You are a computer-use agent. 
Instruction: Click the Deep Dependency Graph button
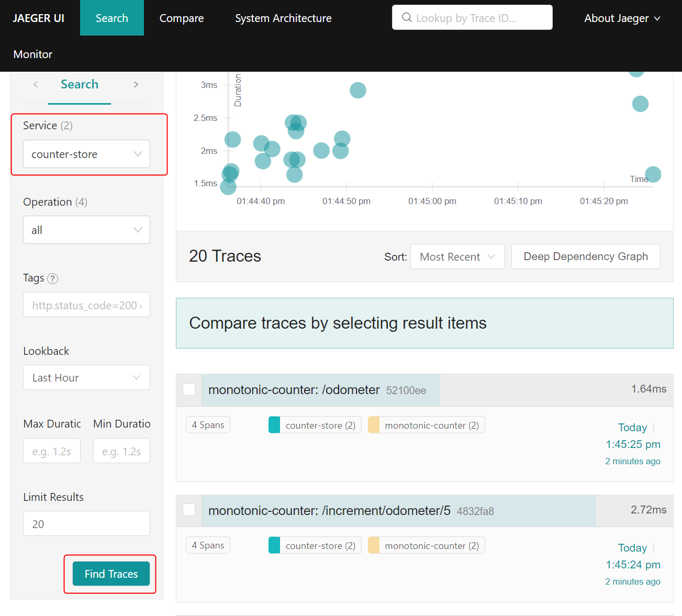coord(586,256)
